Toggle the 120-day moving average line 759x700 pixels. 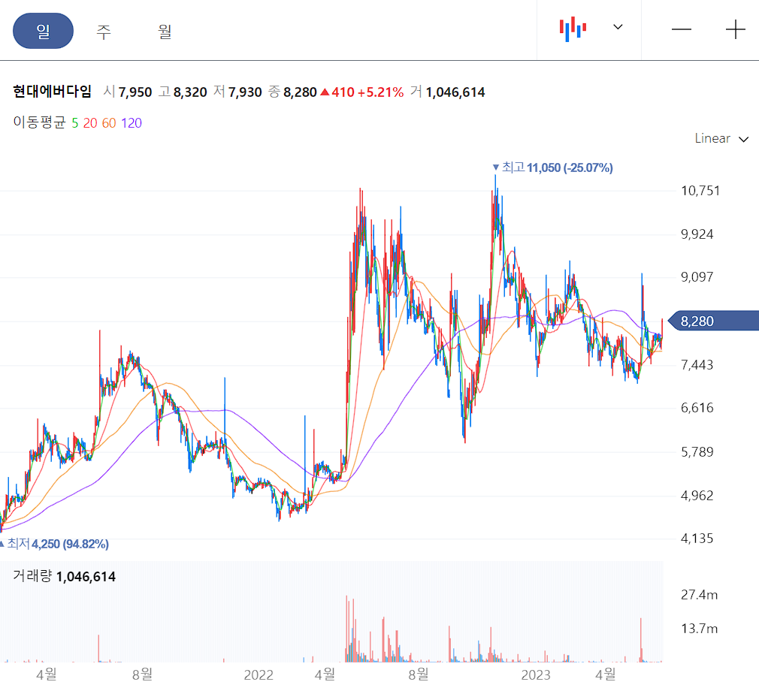click(x=132, y=123)
